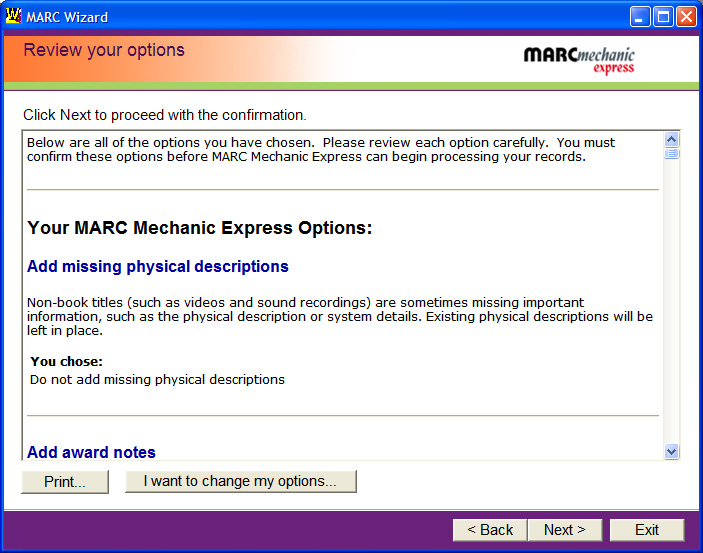Screen dimensions: 703x553
Task: Click the 'Add missing physical descriptions' heading
Action: (158, 266)
